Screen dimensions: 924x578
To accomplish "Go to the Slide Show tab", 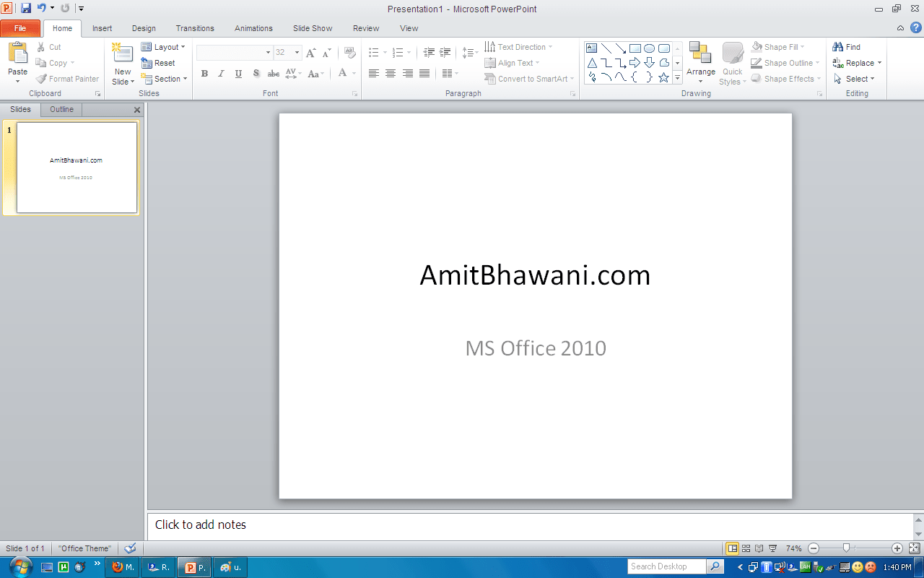I will coord(313,28).
